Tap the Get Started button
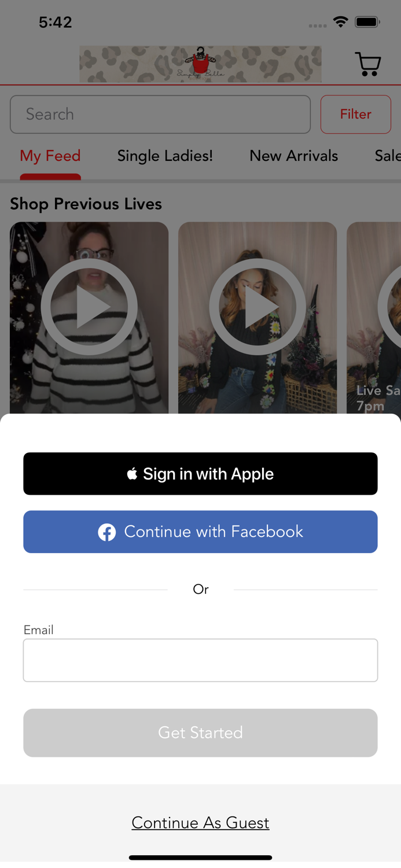This screenshot has height=868, width=401. [x=200, y=733]
